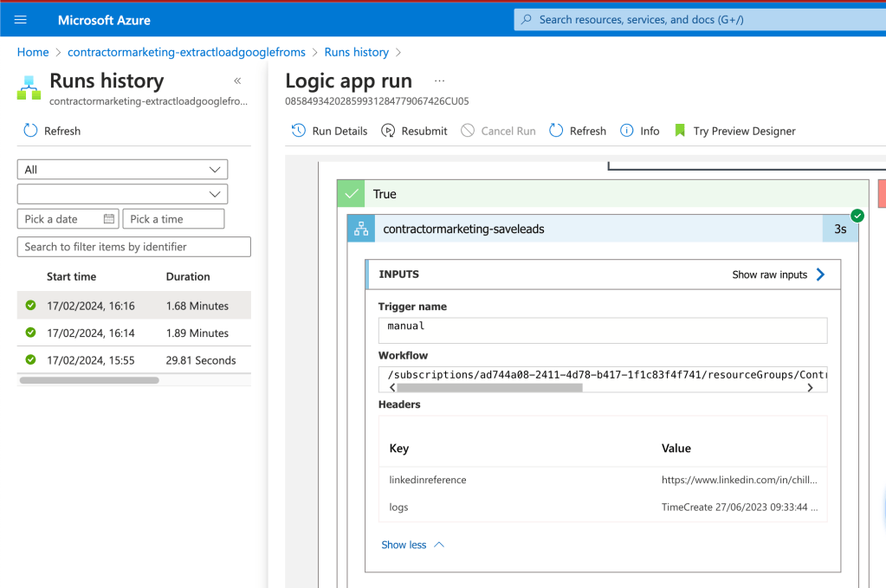
Task: Refresh the Runs history list
Action: click(x=52, y=131)
